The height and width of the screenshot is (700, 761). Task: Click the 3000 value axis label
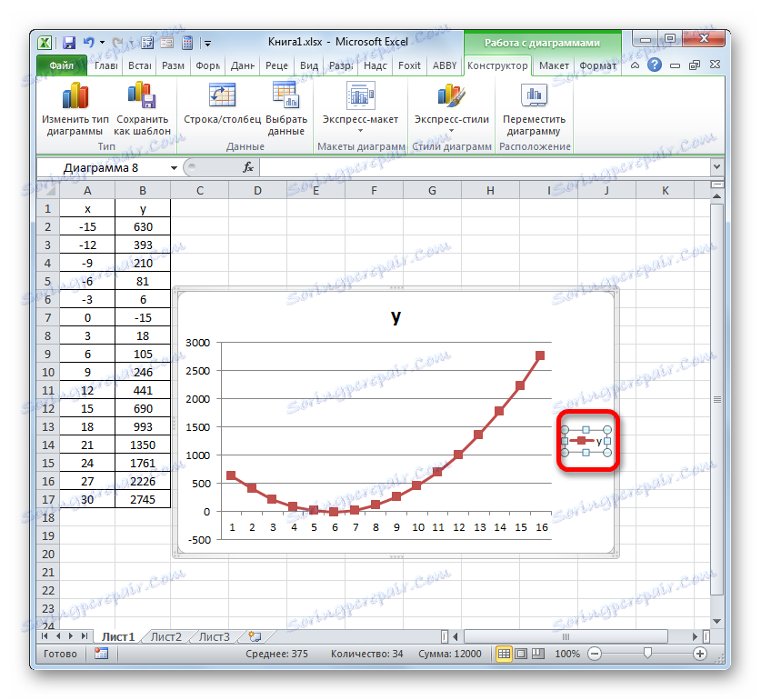click(197, 343)
